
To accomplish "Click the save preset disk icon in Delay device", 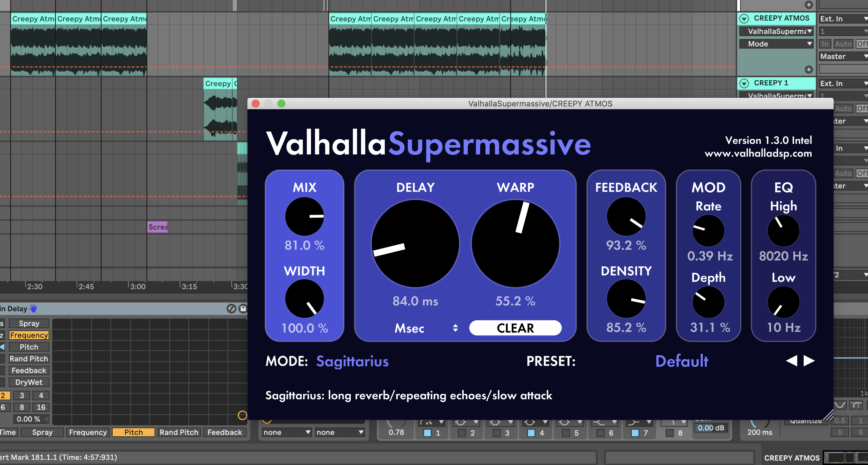I will pos(243,309).
